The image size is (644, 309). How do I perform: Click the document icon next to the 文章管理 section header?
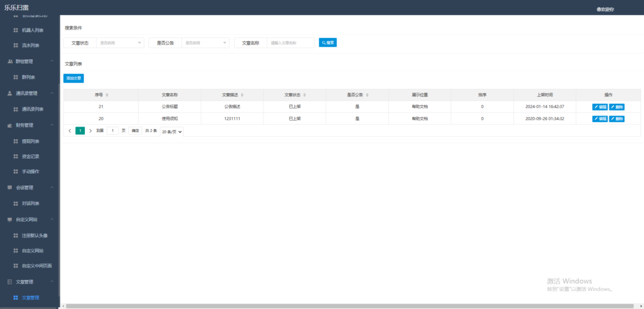[x=10, y=282]
